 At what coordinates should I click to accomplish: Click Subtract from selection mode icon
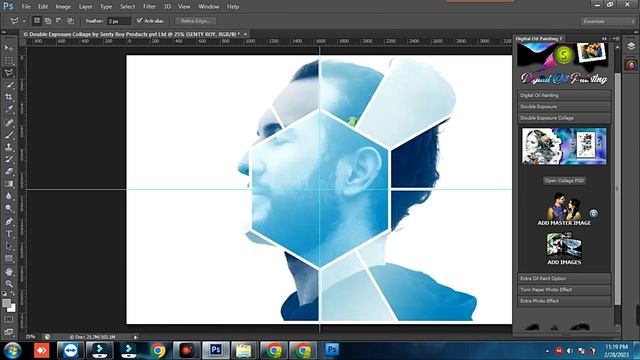point(59,20)
